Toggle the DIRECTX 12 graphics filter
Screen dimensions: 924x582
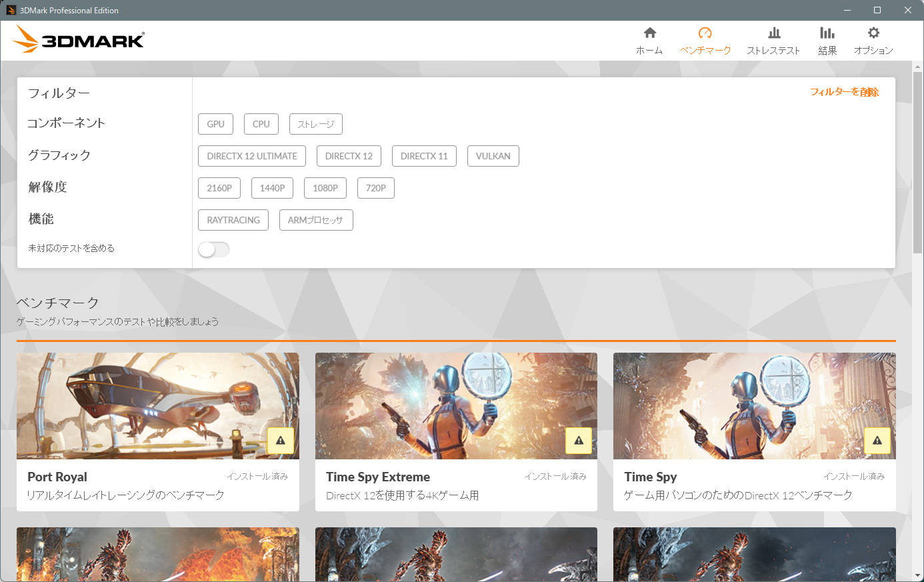[x=349, y=156]
